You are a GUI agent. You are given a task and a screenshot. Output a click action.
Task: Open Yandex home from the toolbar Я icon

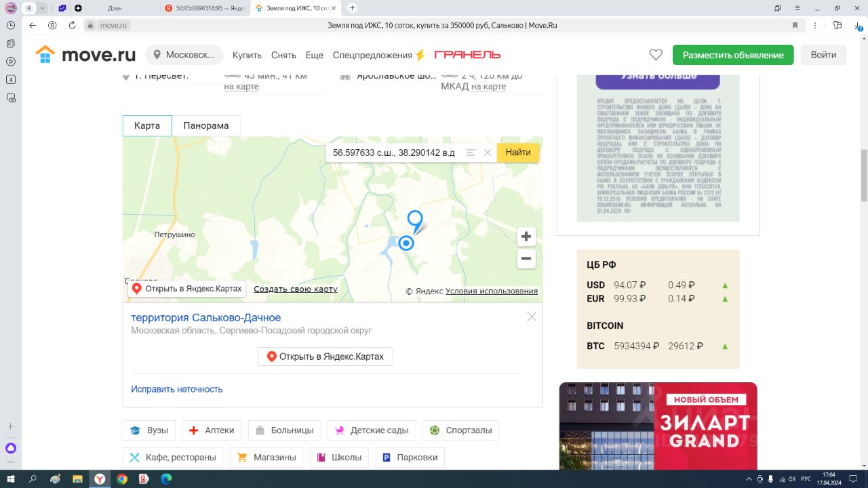pyautogui.click(x=52, y=25)
